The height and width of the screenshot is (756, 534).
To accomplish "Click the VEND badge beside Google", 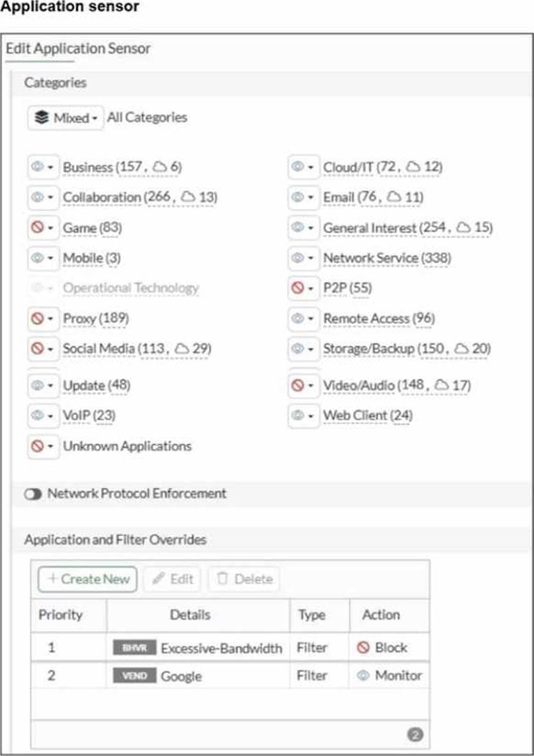I will [x=135, y=676].
